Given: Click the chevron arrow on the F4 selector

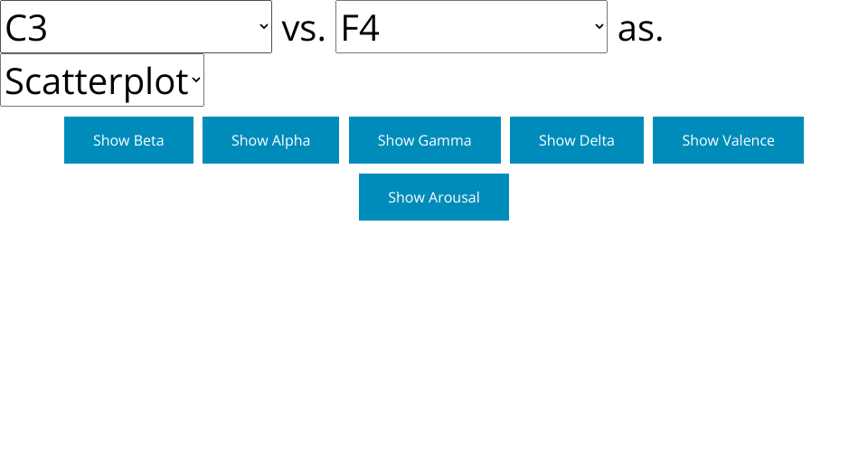Looking at the screenshot, I should click(599, 27).
